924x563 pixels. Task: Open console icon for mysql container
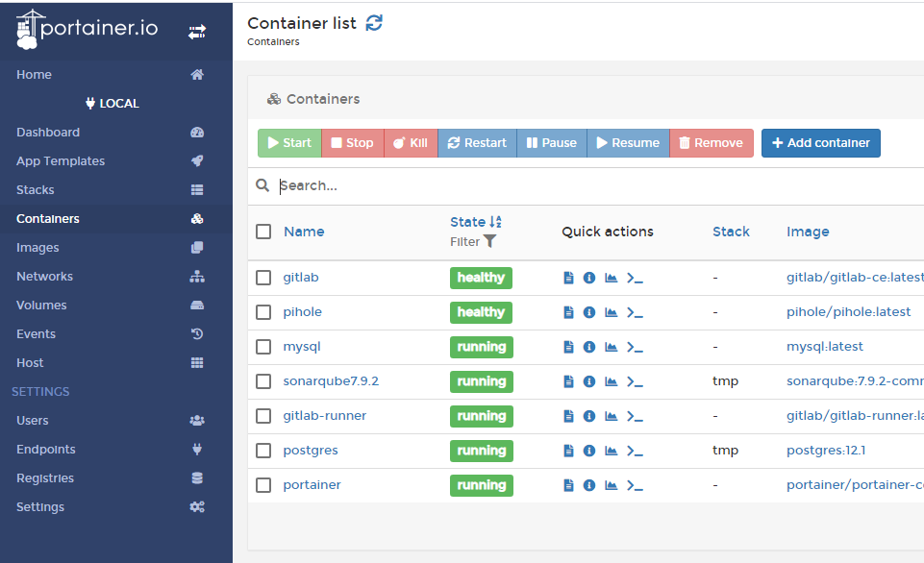(635, 347)
